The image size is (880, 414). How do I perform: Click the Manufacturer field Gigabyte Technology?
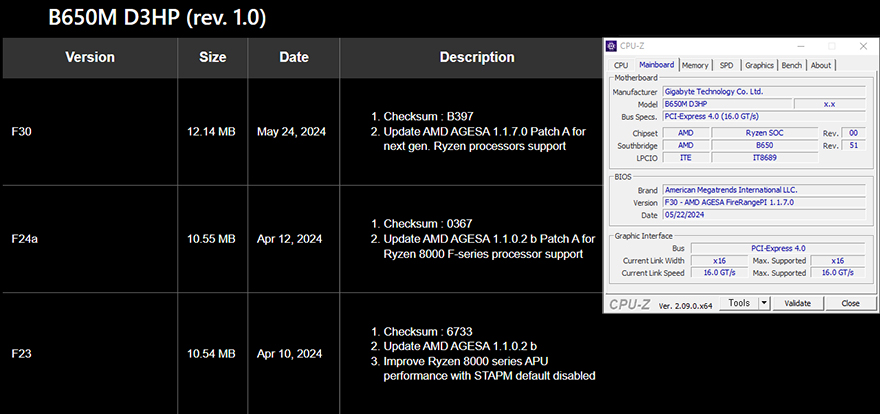pos(764,91)
